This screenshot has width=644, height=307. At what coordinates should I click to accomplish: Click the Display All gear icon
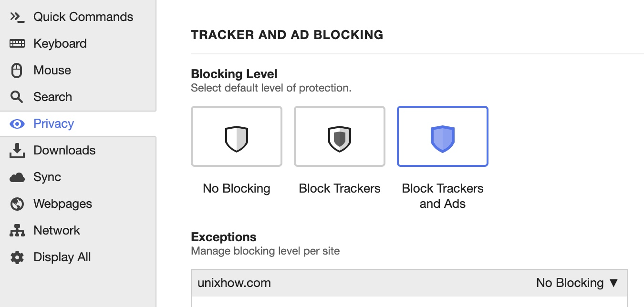(17, 257)
